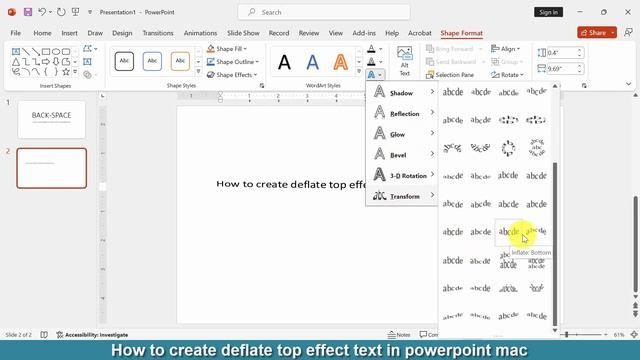Screen dimensions: 640x360
Task: Click the Fit slide to window icon
Action: pyautogui.click(x=634, y=335)
